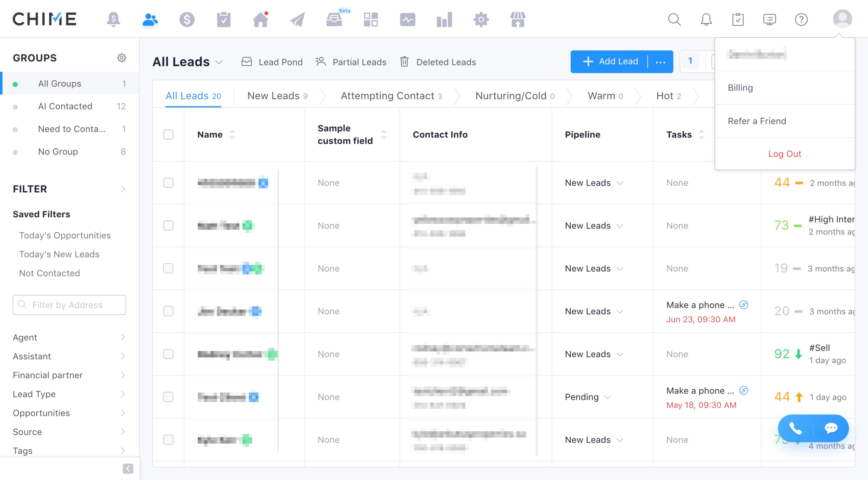
Task: Open the Groups settings gear icon
Action: coord(122,58)
